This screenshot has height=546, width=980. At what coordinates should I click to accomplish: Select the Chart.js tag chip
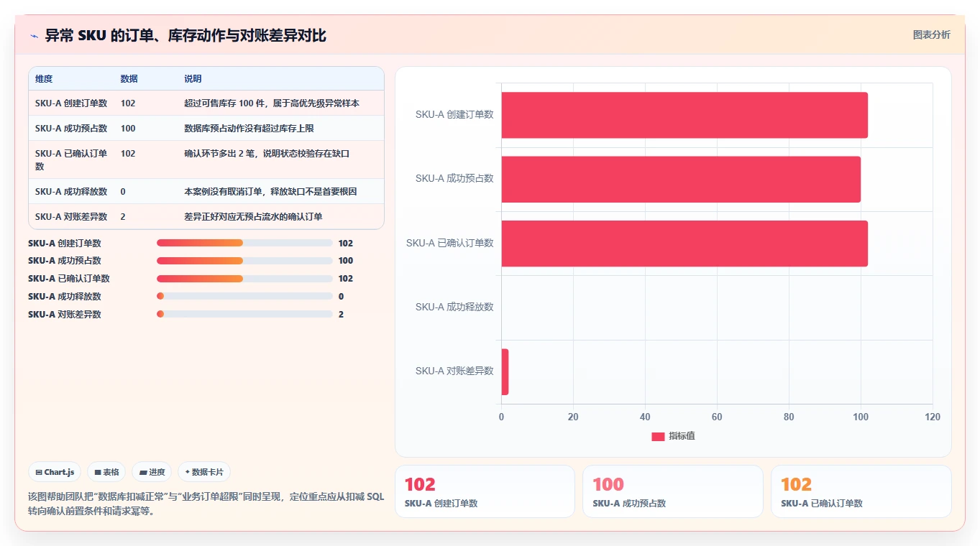point(55,472)
